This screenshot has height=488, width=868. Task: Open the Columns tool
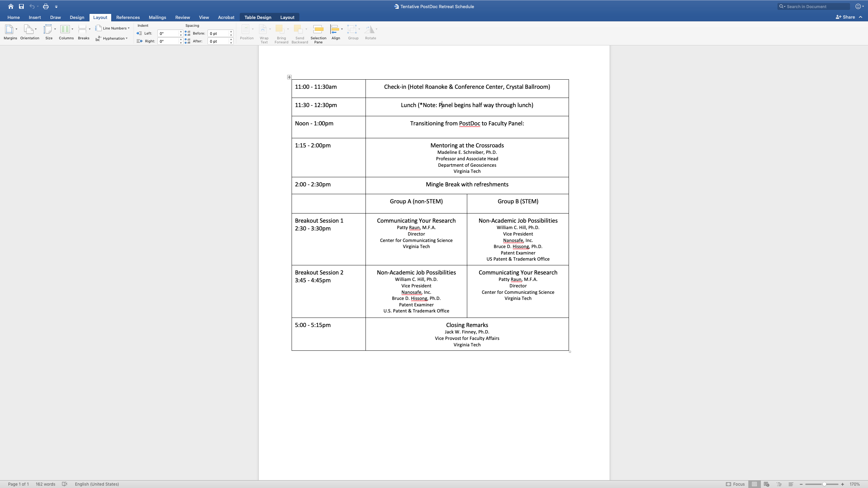point(66,32)
